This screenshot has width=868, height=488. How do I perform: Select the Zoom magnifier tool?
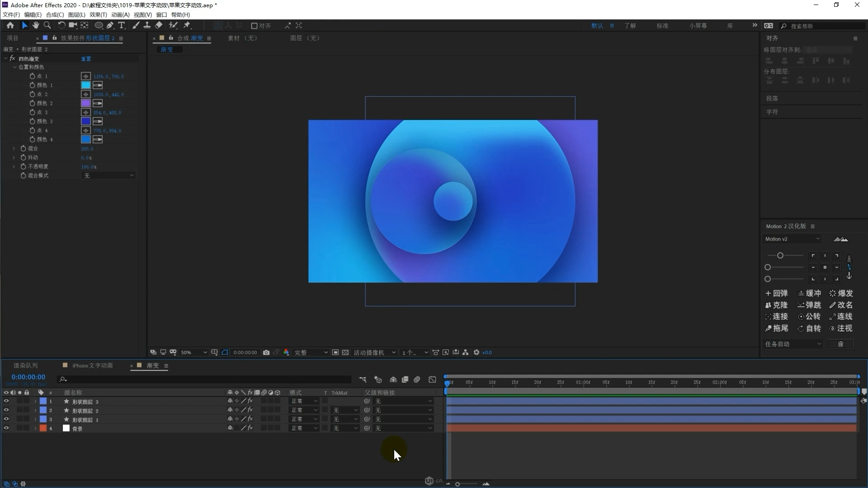click(x=47, y=25)
